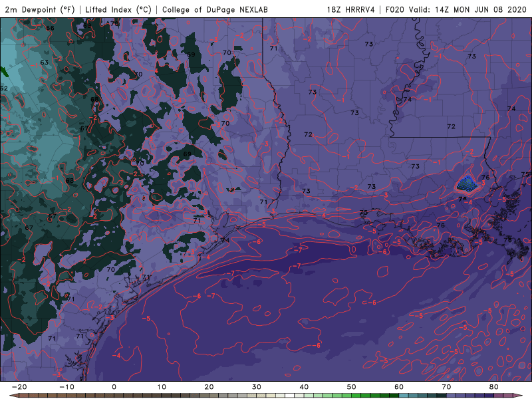Select the -10 label on the color scale
The height and width of the screenshot is (399, 532).
click(x=67, y=387)
